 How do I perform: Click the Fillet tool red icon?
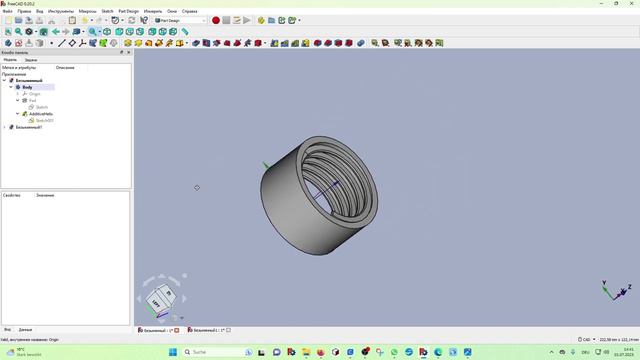tap(318, 43)
